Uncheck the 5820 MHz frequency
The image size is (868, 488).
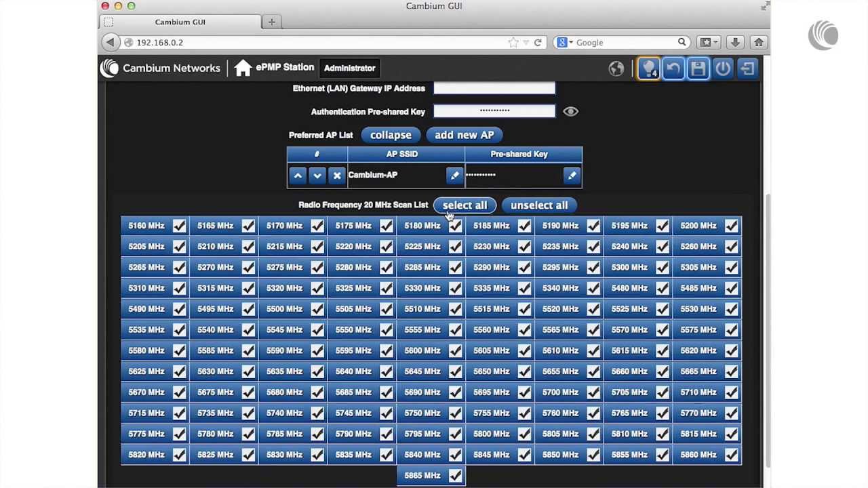[179, 455]
